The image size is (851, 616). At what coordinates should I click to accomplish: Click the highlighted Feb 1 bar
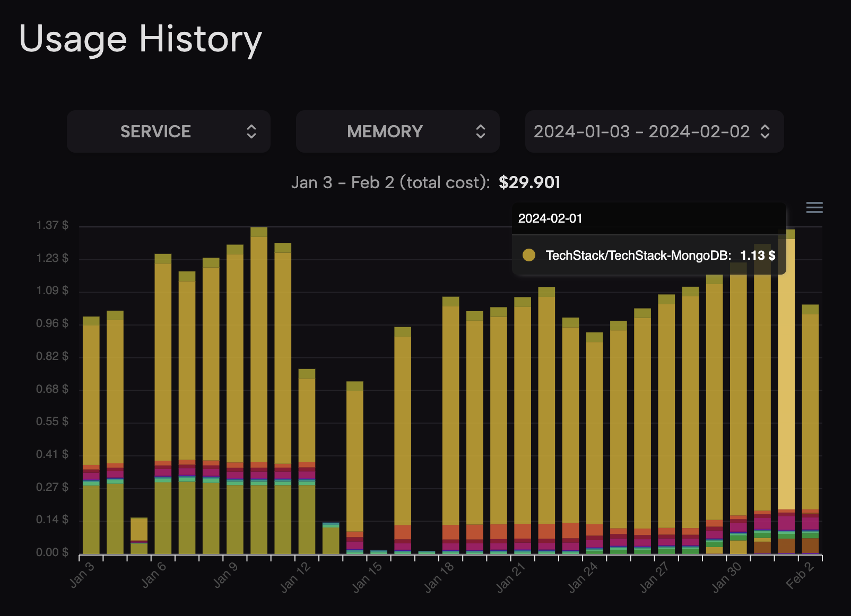pyautogui.click(x=786, y=392)
